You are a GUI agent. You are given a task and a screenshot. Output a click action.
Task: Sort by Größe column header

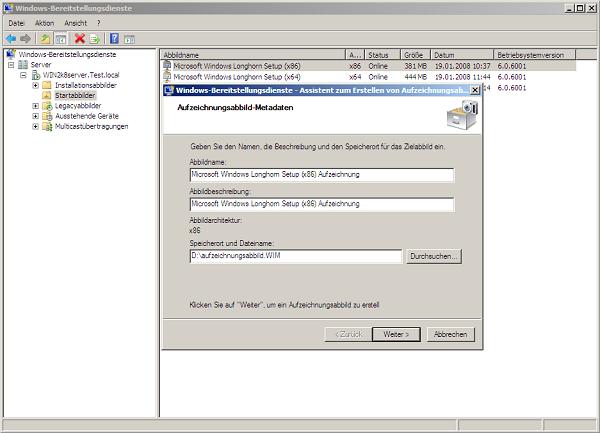pos(416,55)
